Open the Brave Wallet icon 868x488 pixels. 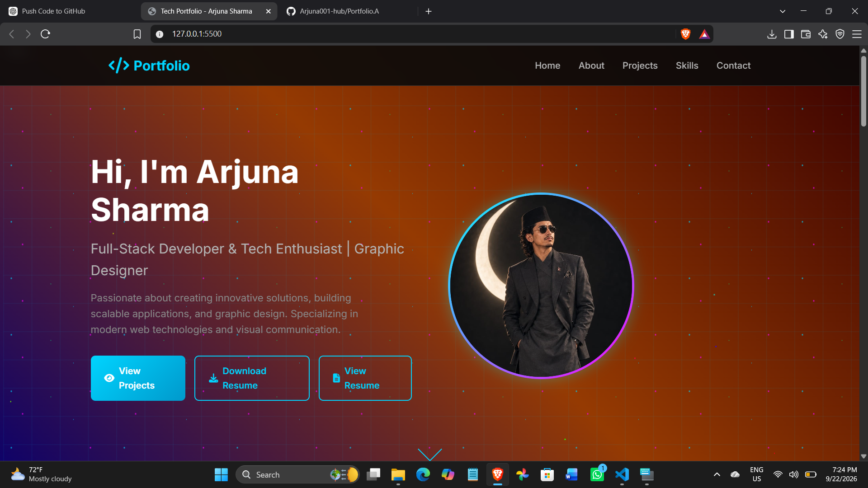[806, 34]
